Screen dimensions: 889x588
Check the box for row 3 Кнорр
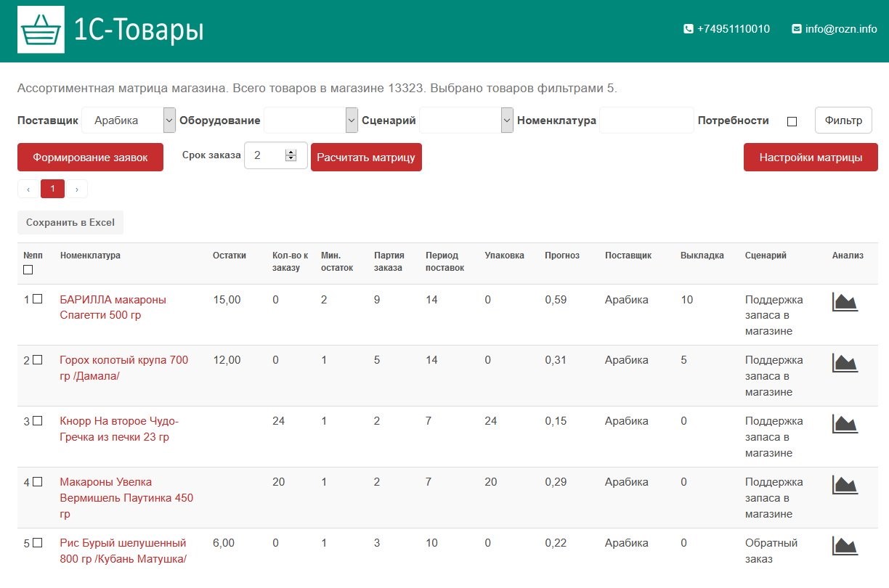[x=38, y=420]
